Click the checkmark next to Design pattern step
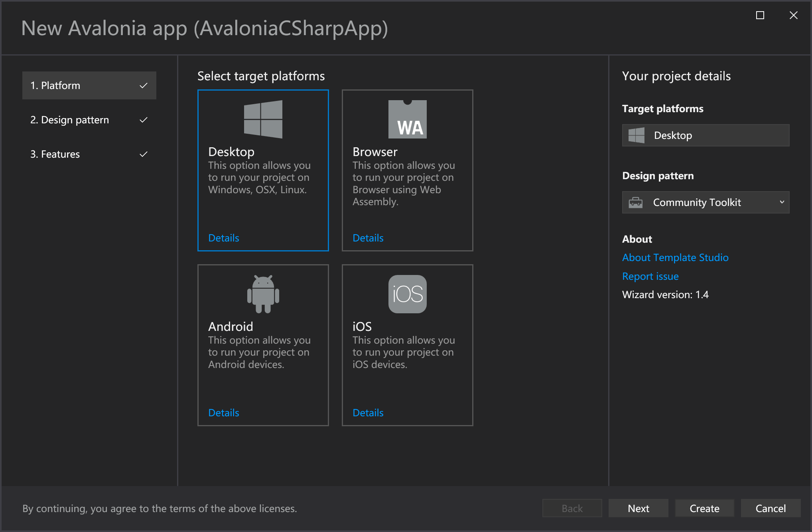 pyautogui.click(x=144, y=120)
